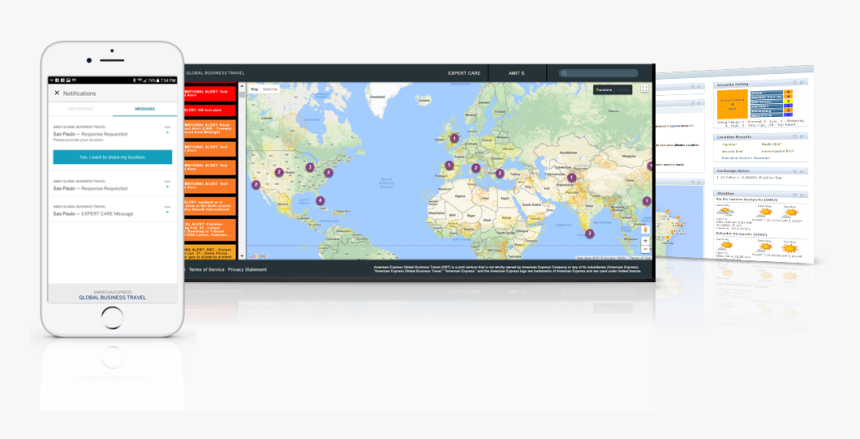Open the AMIT S. user menu
860x439 pixels.
[x=516, y=73]
